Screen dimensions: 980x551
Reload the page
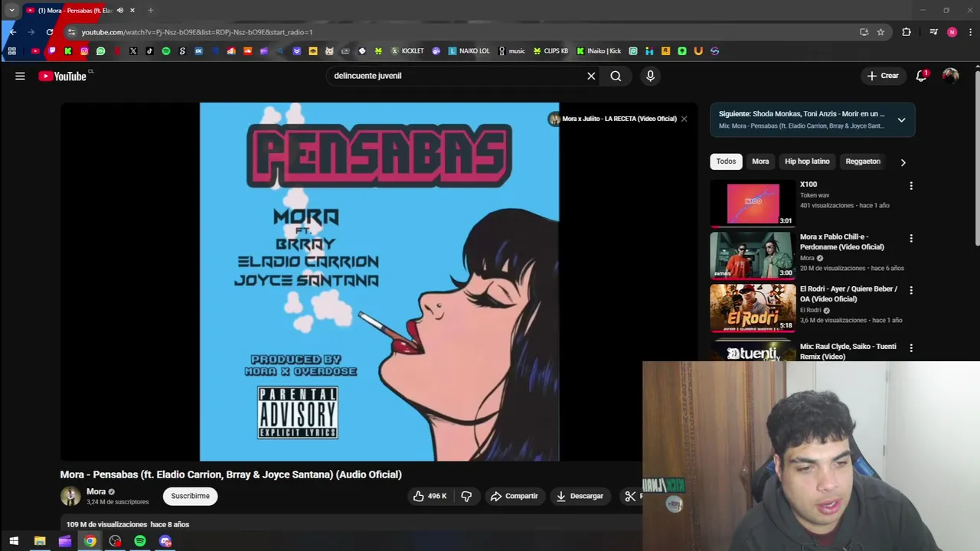tap(50, 32)
